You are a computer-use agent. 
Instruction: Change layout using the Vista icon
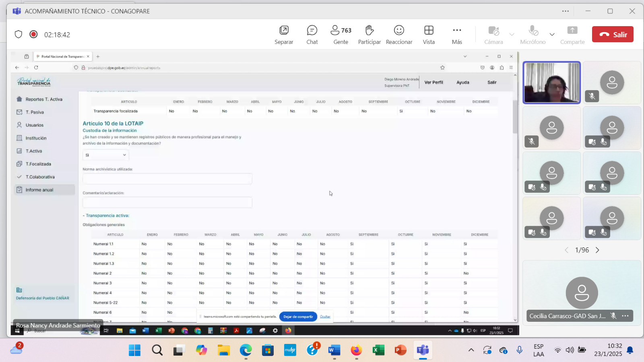tap(429, 31)
